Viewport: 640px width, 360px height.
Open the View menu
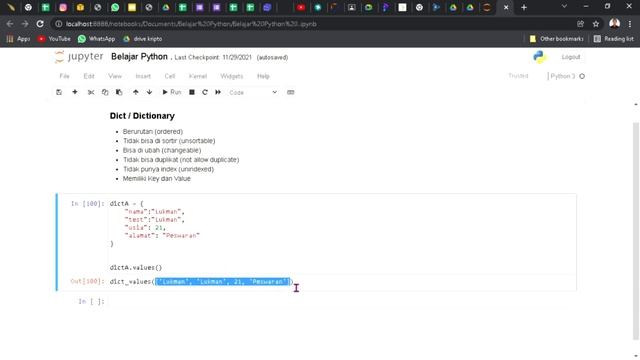click(x=115, y=76)
